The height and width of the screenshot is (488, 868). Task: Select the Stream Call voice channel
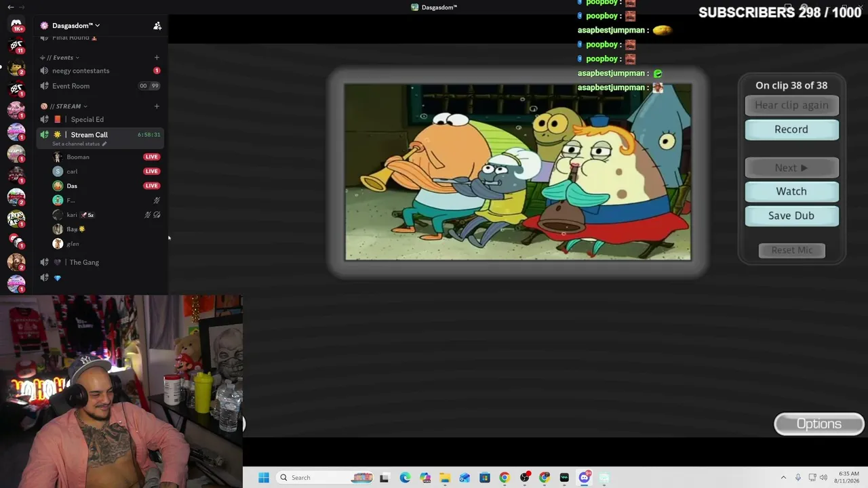coord(100,138)
